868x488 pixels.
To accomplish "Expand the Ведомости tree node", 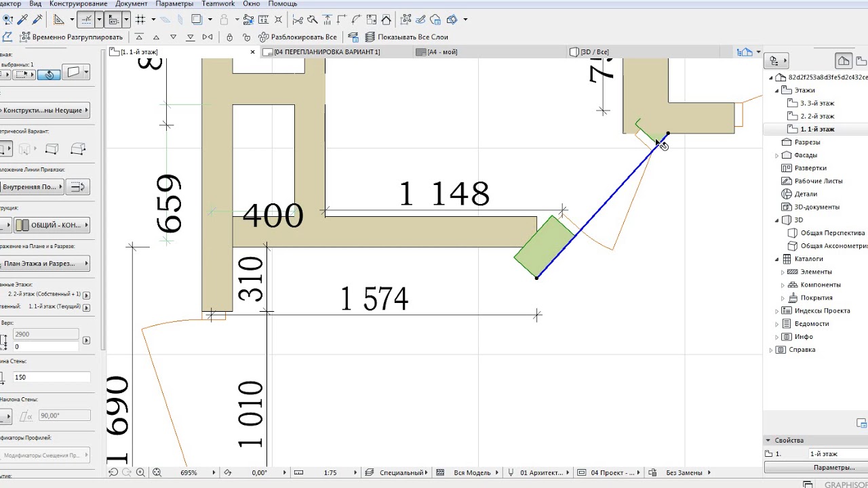I will [777, 323].
